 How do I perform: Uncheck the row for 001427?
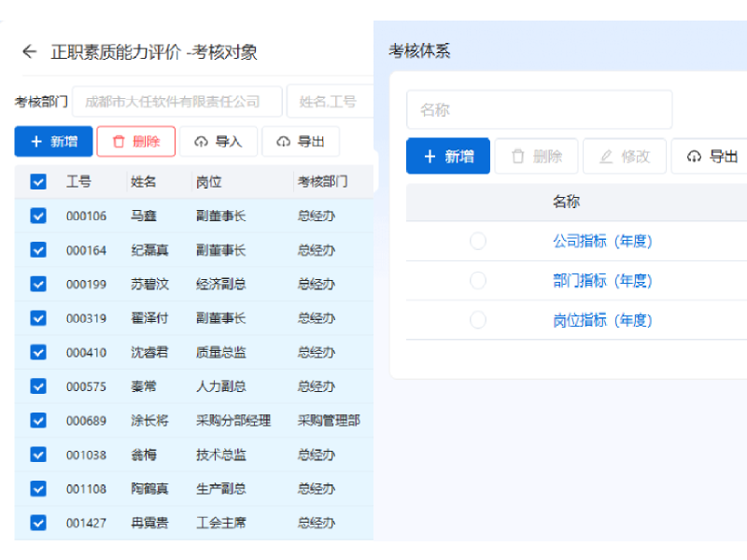click(x=38, y=523)
